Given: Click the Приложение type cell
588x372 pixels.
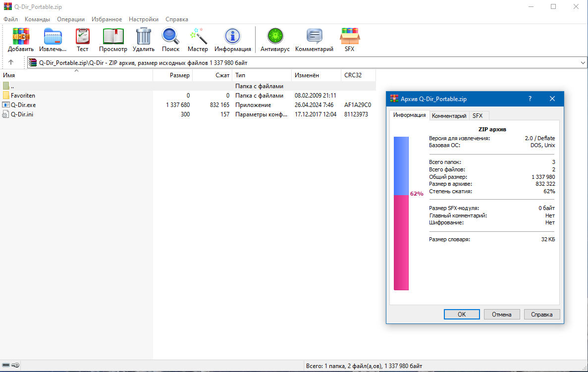Looking at the screenshot, I should (x=253, y=105).
